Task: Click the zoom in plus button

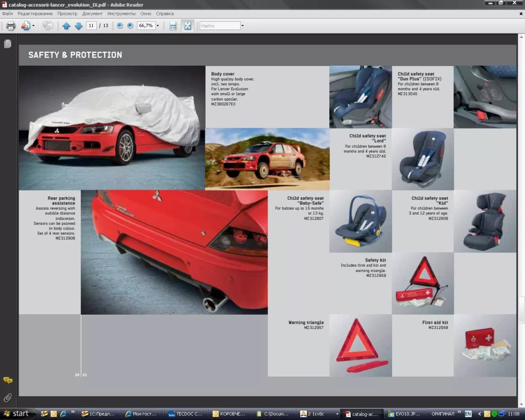Action: (x=130, y=25)
